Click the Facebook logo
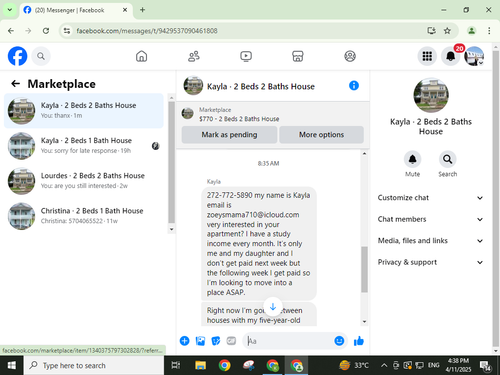The width and height of the screenshot is (500, 375). tap(17, 56)
